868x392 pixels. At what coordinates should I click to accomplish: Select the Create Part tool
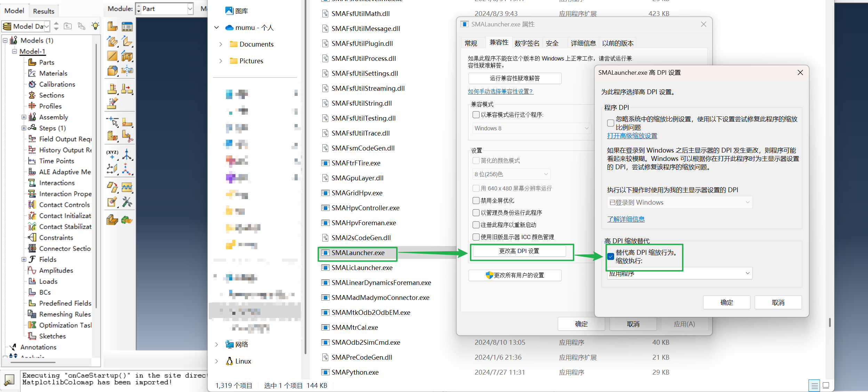point(112,26)
